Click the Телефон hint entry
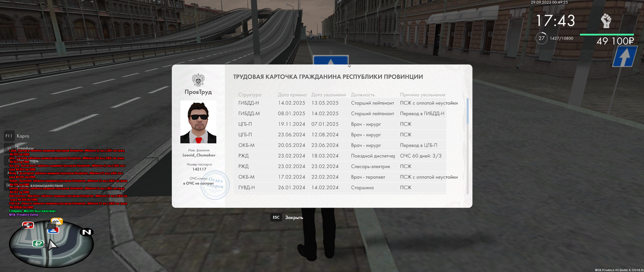This screenshot has height=272, width=644. 25,149
